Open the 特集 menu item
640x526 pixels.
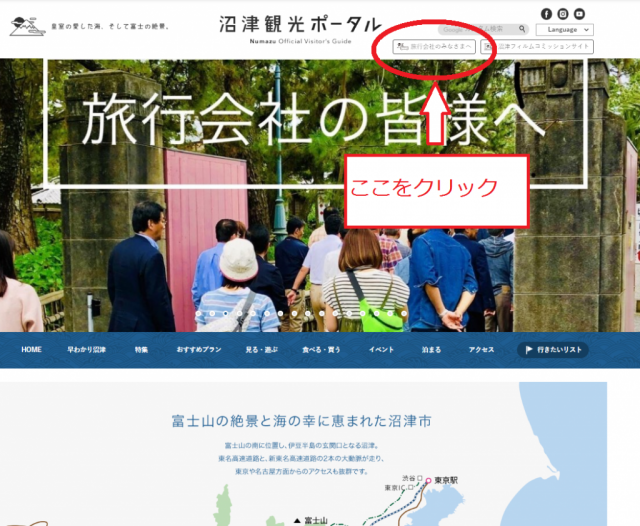tap(141, 350)
